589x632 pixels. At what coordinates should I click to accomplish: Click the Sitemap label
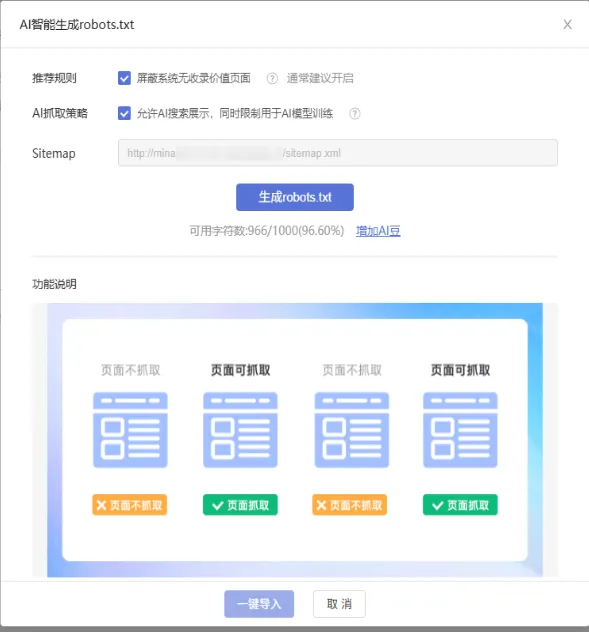[x=54, y=153]
